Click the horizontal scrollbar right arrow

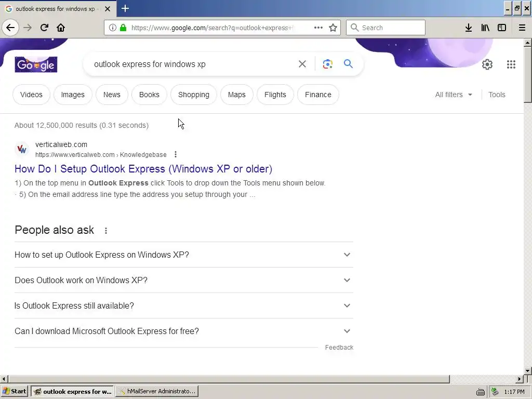click(520, 379)
